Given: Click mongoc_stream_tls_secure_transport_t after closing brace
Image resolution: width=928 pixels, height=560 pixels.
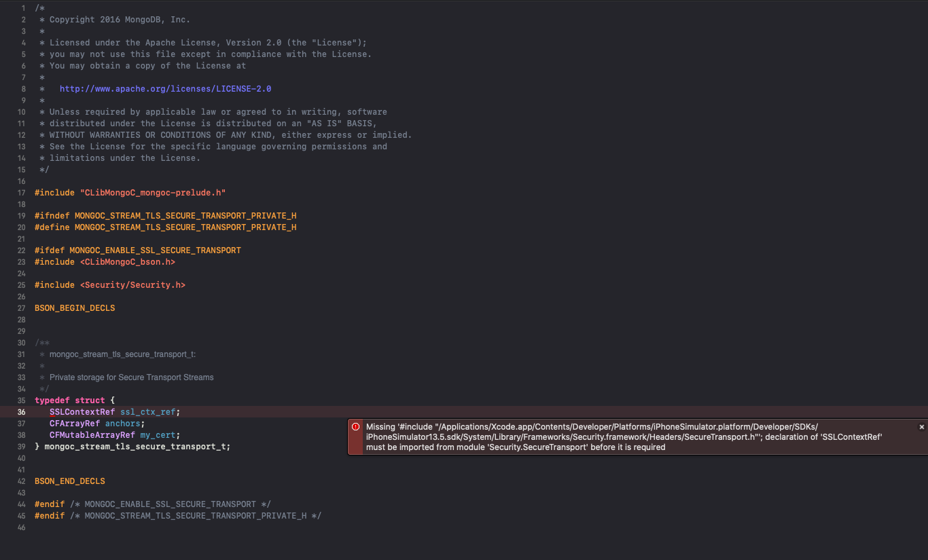Looking at the screenshot, I should (137, 447).
